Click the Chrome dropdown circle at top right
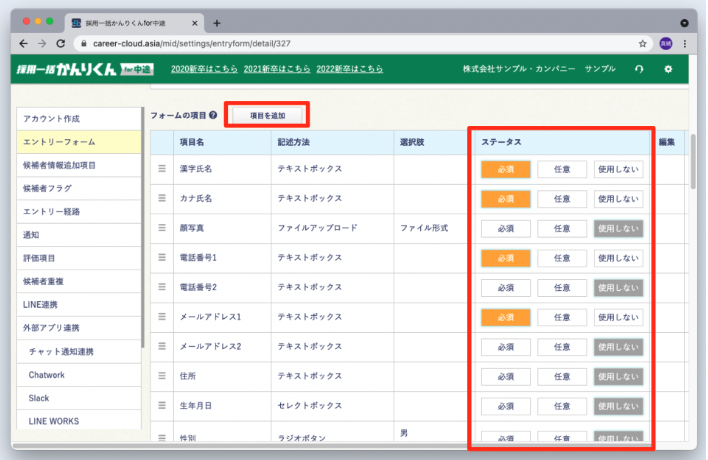 685,23
